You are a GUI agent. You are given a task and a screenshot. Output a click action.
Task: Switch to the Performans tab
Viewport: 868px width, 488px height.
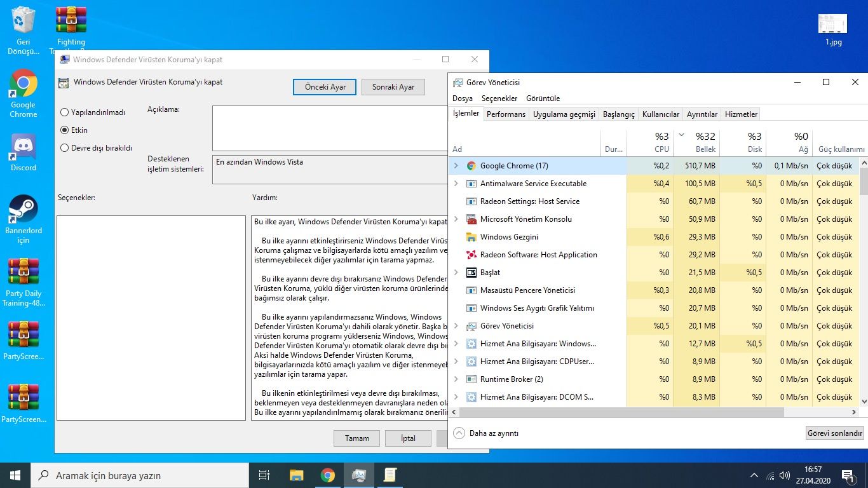click(506, 114)
